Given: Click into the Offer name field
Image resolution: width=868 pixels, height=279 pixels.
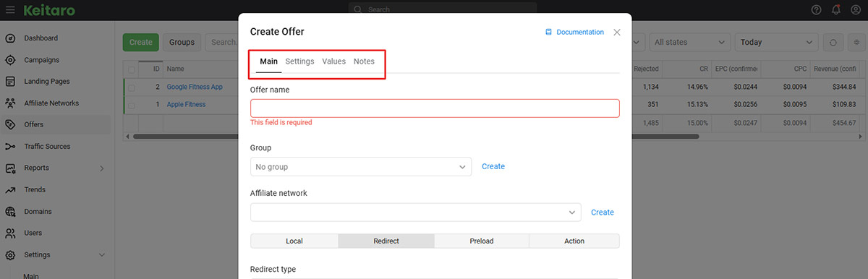Looking at the screenshot, I should click(435, 108).
